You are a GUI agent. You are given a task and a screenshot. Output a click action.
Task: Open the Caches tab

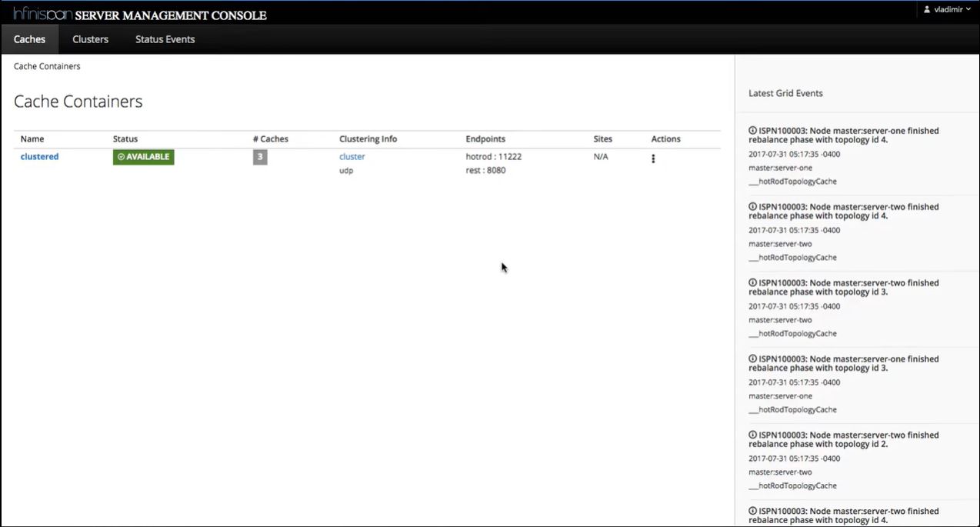tap(29, 39)
